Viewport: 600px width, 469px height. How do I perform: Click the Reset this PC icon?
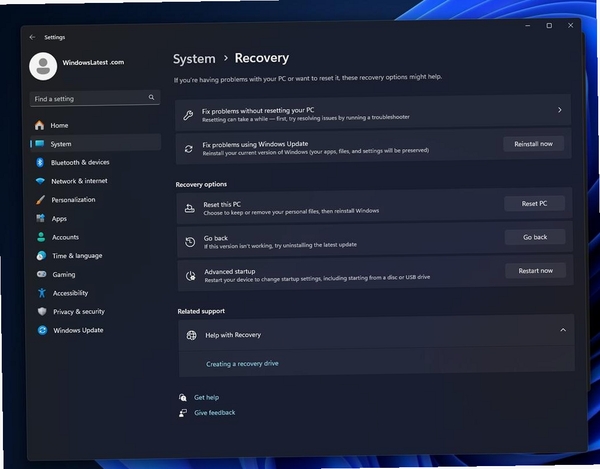189,208
